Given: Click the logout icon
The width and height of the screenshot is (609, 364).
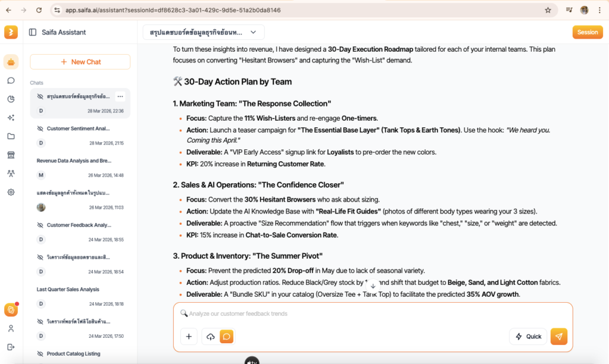Looking at the screenshot, I should [x=11, y=347].
